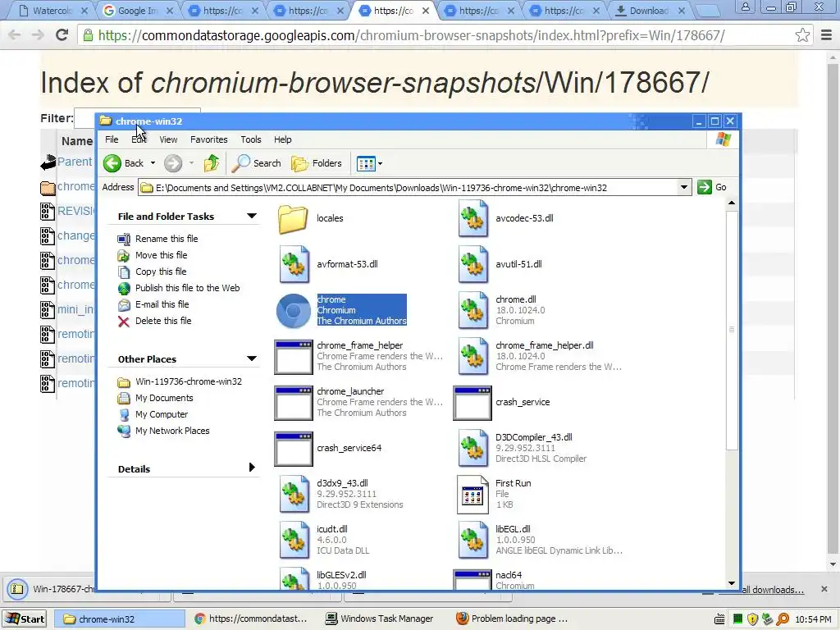
Task: Open the Tools menu
Action: tap(251, 139)
